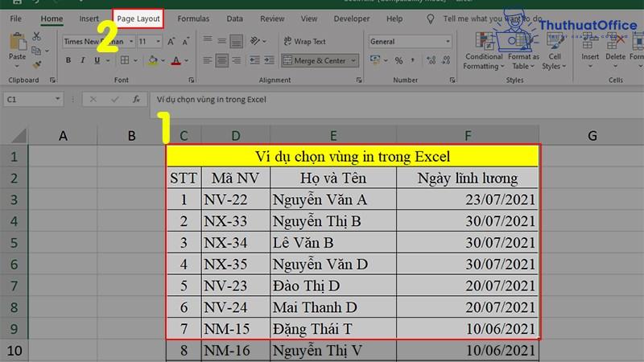Open Alignment dialog launcher
The image size is (644, 362).
click(x=358, y=80)
